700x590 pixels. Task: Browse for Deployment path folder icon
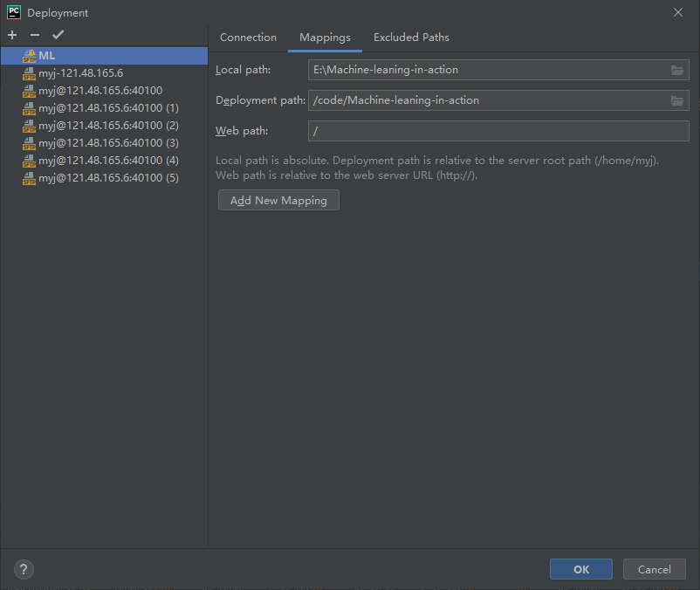(677, 101)
